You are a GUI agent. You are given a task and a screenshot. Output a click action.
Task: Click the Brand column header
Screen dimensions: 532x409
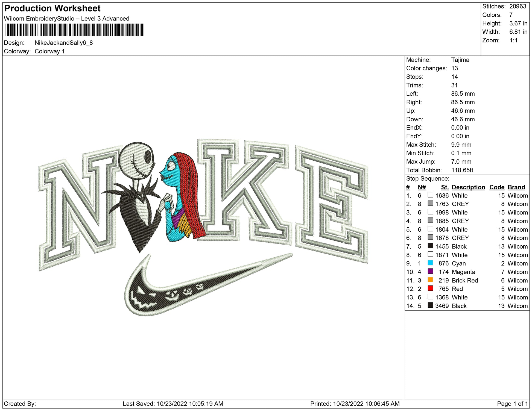click(x=516, y=187)
